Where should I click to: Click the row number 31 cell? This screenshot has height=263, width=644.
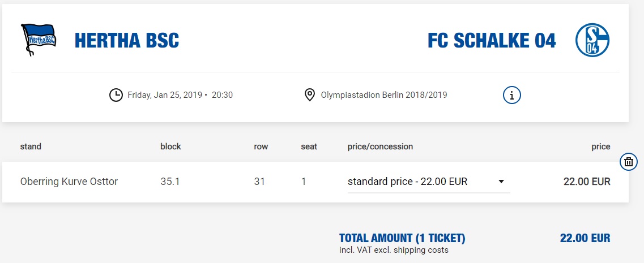[x=261, y=182]
